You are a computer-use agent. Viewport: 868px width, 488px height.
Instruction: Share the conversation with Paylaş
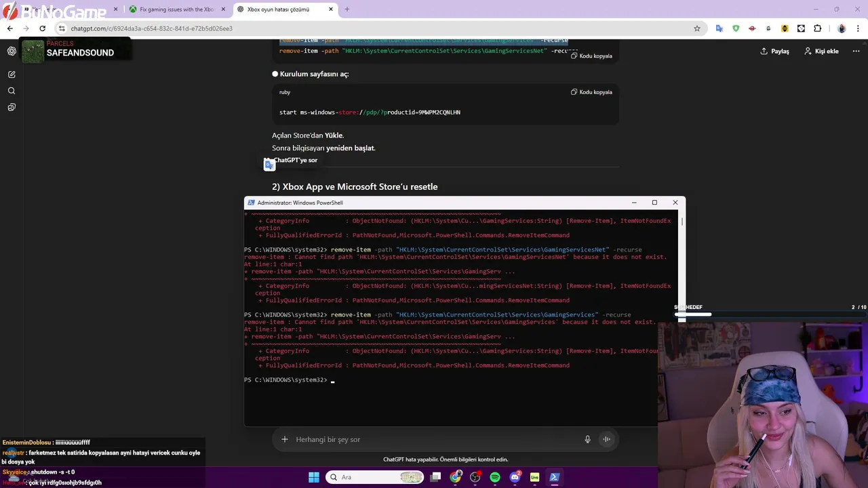click(x=774, y=51)
